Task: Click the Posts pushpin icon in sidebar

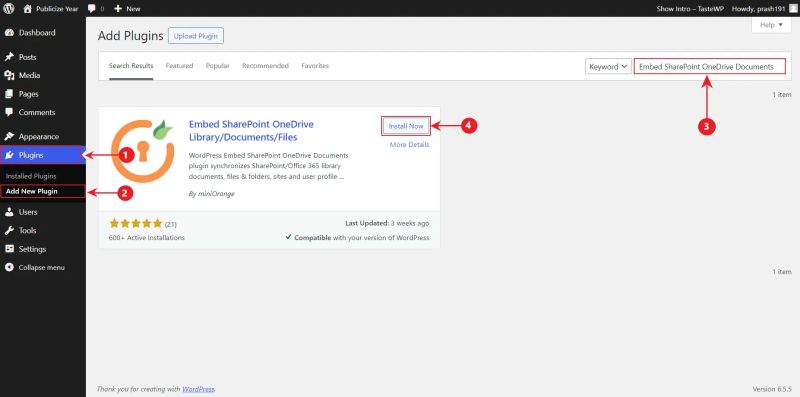Action: [9, 57]
